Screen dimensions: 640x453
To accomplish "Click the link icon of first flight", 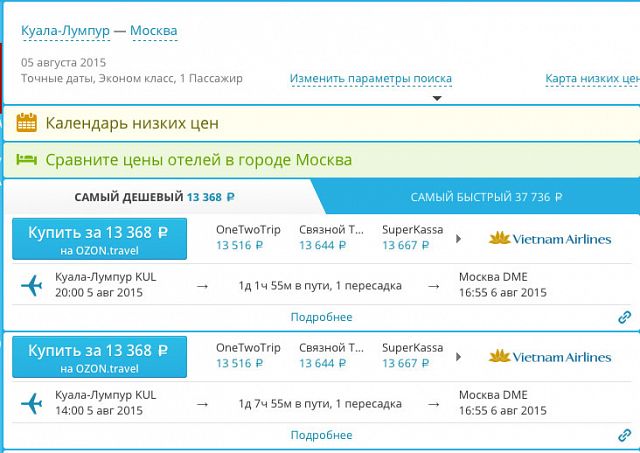I will coord(624,317).
